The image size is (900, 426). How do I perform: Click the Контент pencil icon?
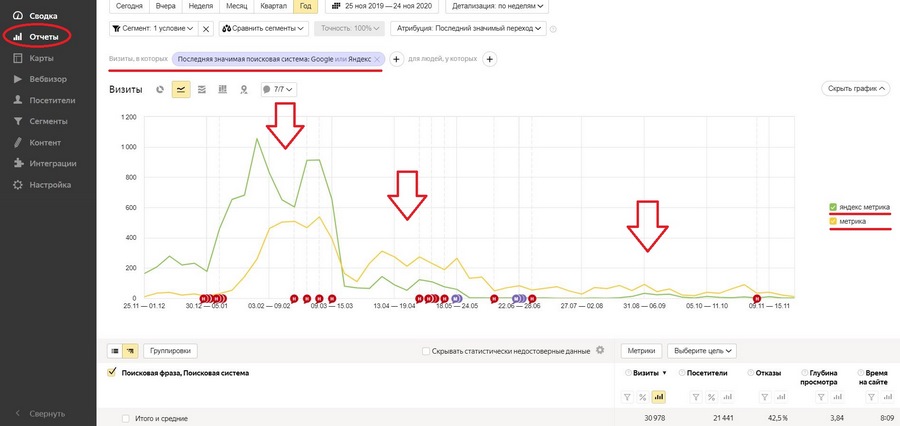pos(18,142)
